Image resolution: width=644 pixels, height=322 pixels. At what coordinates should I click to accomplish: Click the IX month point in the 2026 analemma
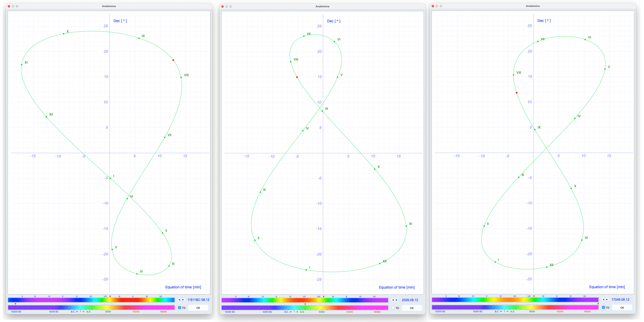tap(322, 111)
